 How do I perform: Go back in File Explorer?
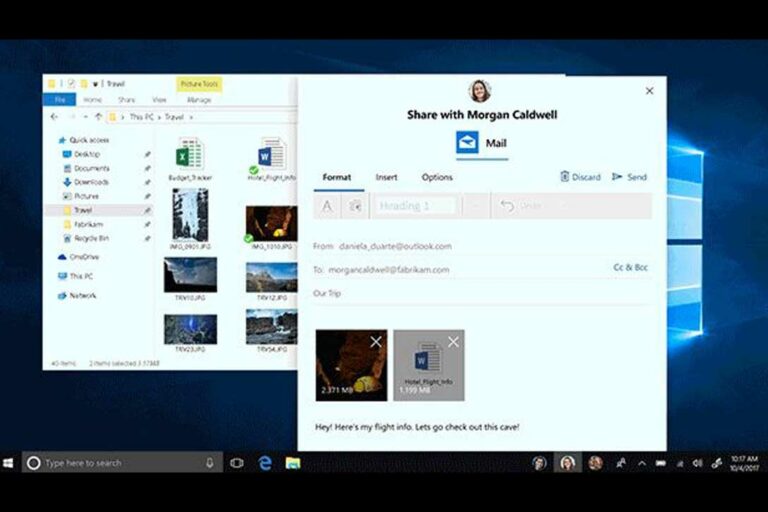tap(54, 117)
